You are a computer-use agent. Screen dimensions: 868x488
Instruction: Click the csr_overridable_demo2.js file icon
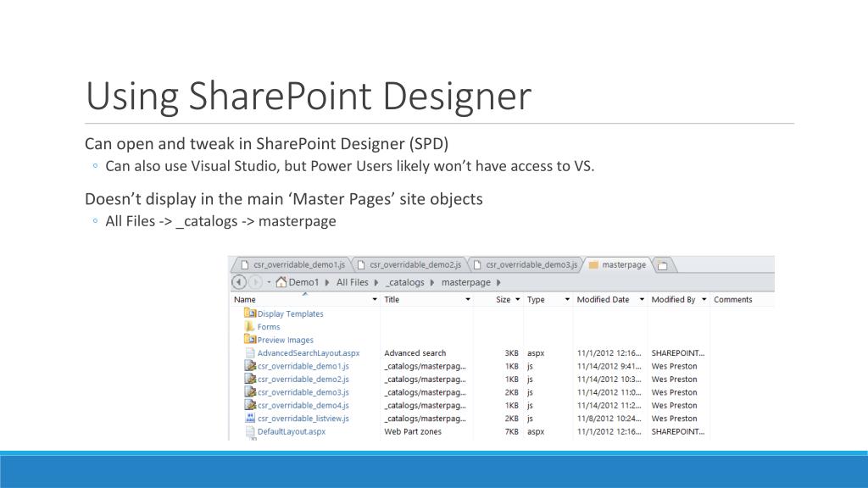point(250,379)
